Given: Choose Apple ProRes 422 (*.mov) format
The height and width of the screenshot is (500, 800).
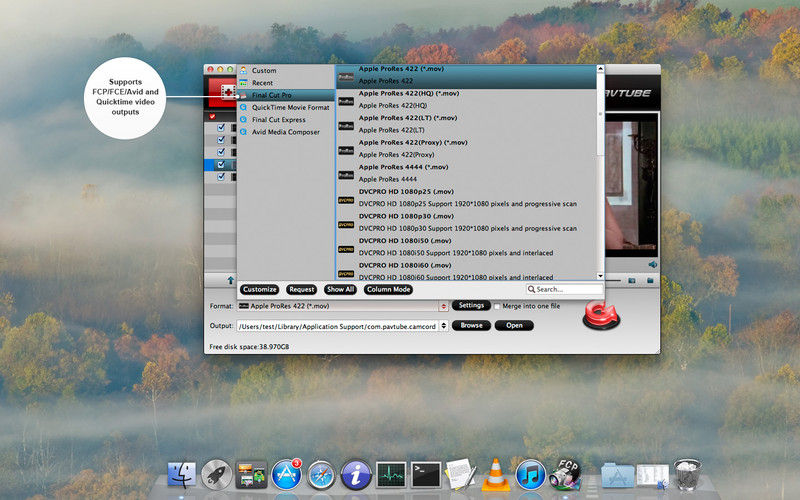Looking at the screenshot, I should click(x=466, y=77).
